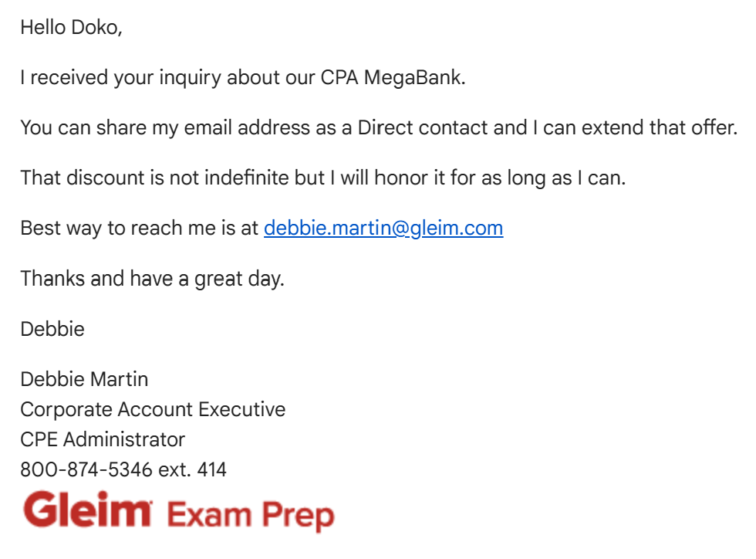Click the 'Hello Doko,' greeting line
Screen dimensions: 756x559
coord(71,28)
